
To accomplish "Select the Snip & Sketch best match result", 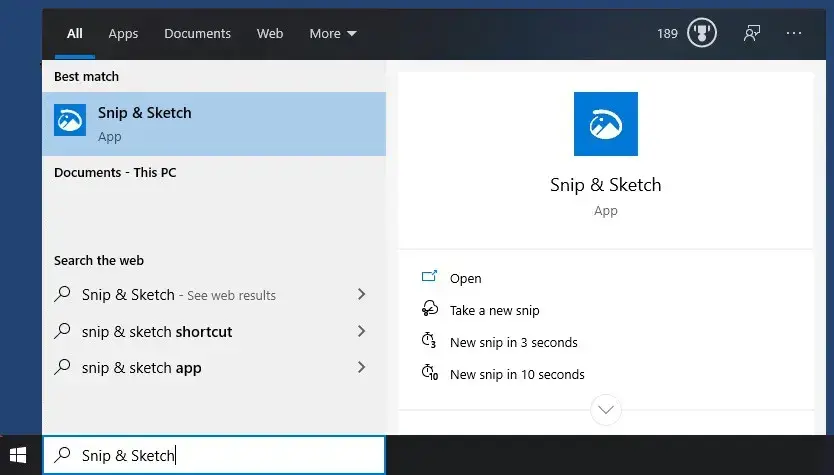I will pos(214,124).
